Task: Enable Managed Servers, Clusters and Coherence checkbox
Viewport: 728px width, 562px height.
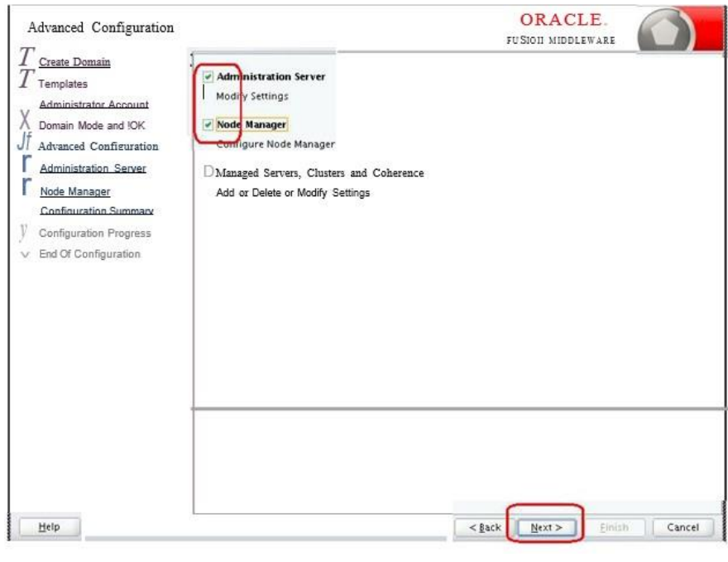Action: click(x=208, y=171)
